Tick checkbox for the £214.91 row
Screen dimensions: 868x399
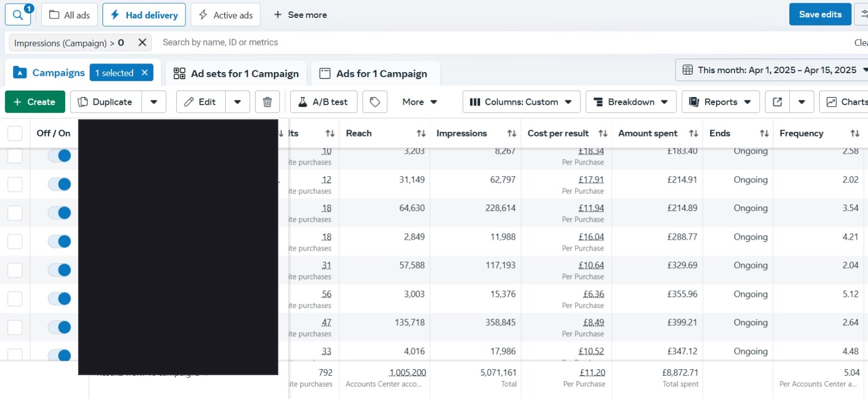(x=15, y=184)
